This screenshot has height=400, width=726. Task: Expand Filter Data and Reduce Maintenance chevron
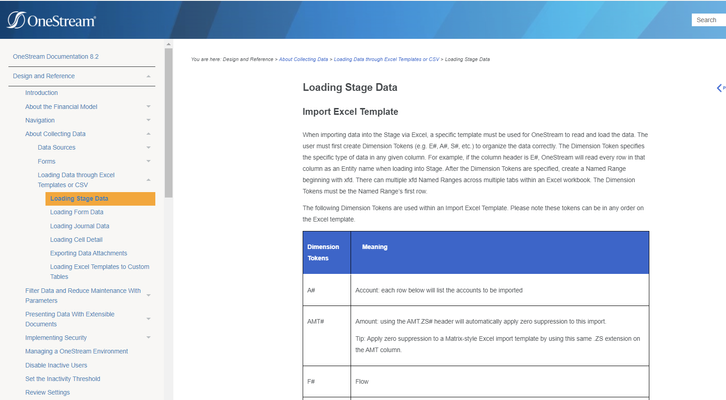pos(148,295)
